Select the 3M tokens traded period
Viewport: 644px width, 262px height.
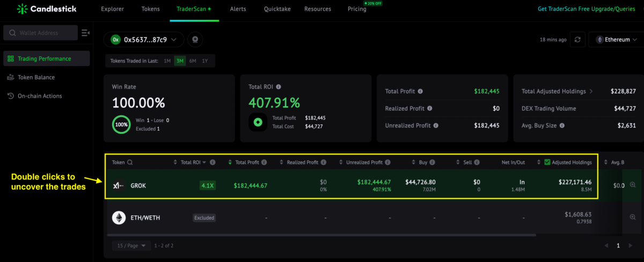pos(180,61)
